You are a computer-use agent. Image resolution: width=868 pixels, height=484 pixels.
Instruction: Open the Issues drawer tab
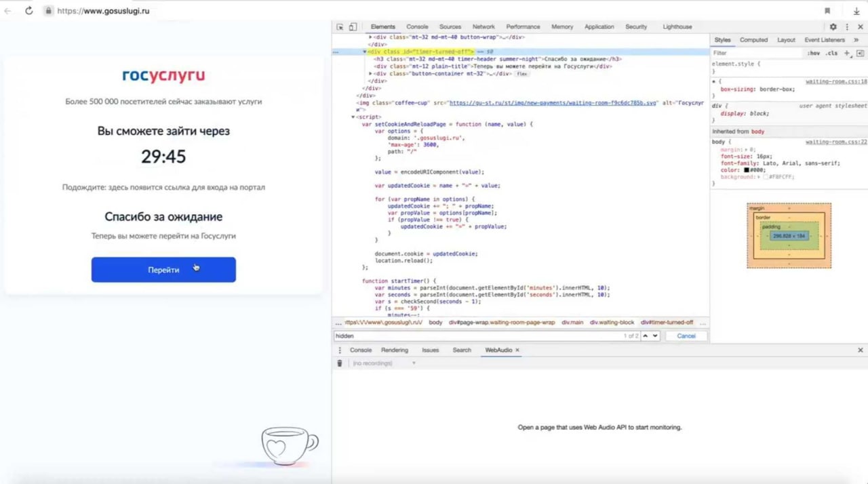[x=431, y=350]
